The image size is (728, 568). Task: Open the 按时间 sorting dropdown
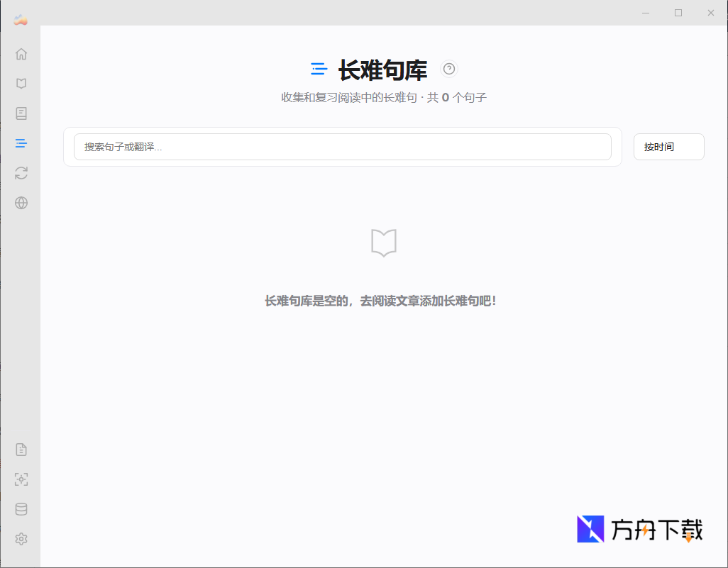tap(668, 147)
